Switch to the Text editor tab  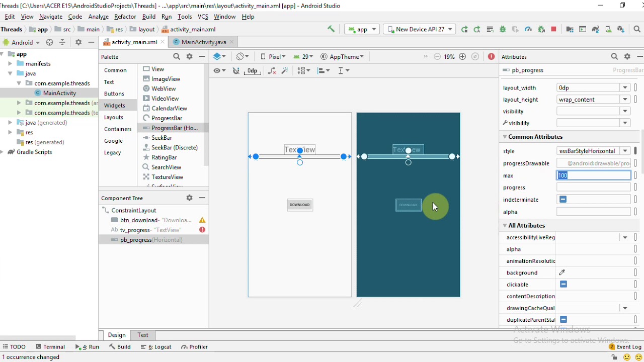click(143, 335)
